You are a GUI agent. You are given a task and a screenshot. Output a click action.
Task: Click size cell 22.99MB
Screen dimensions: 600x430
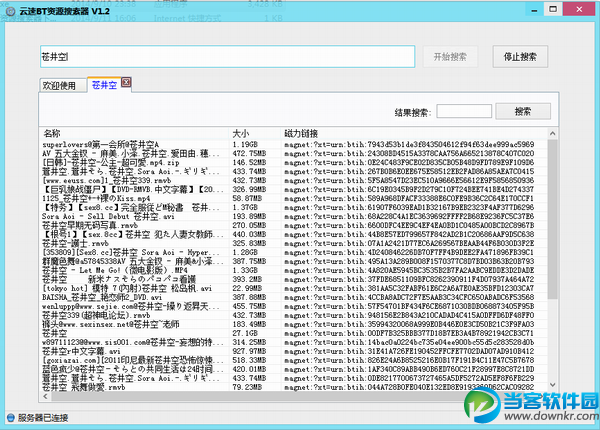coord(247,288)
